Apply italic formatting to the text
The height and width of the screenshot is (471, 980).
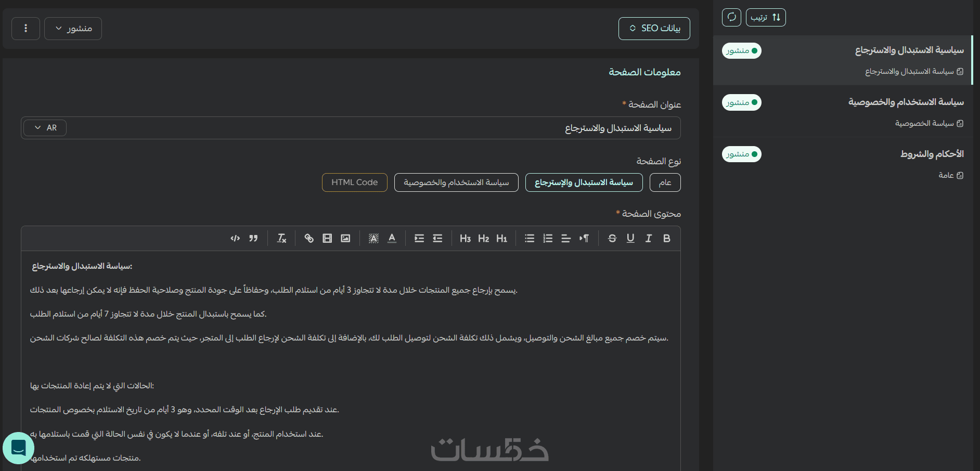(648, 238)
